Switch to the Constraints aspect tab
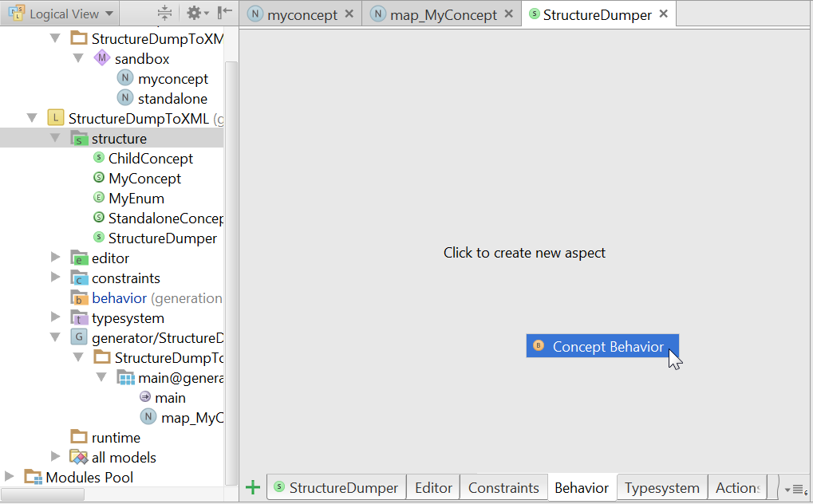 [x=503, y=488]
